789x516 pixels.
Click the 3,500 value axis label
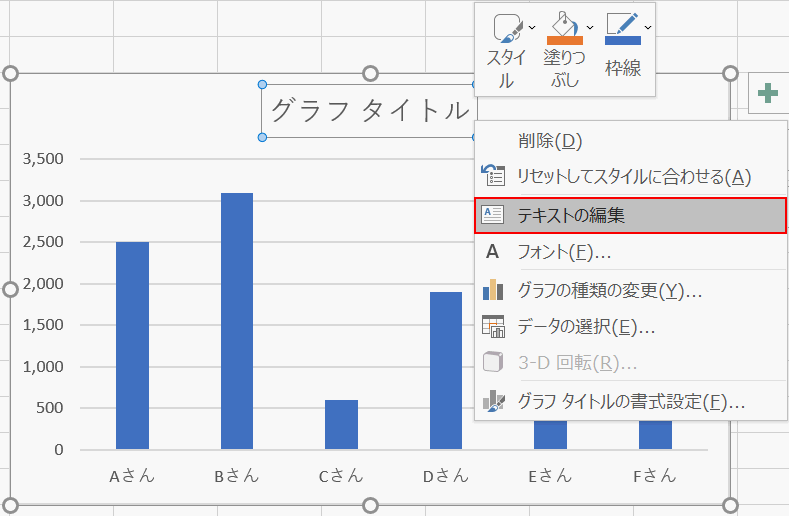[43, 159]
